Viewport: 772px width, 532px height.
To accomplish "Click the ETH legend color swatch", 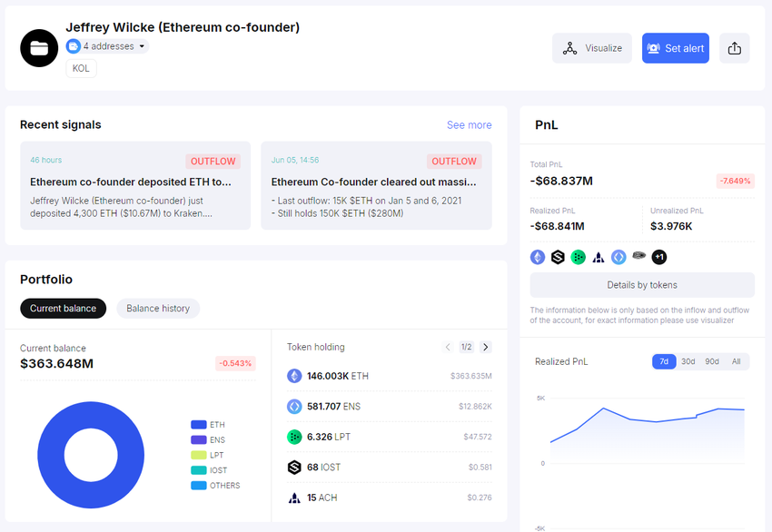I will (198, 425).
